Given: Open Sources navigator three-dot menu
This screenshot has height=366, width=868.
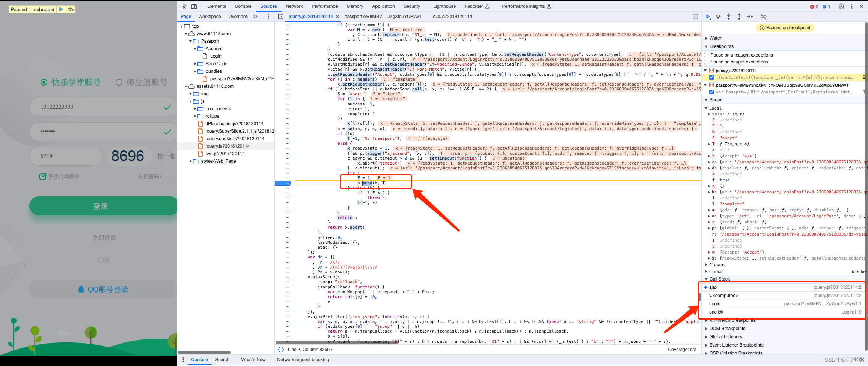Looking at the screenshot, I should tap(268, 16).
